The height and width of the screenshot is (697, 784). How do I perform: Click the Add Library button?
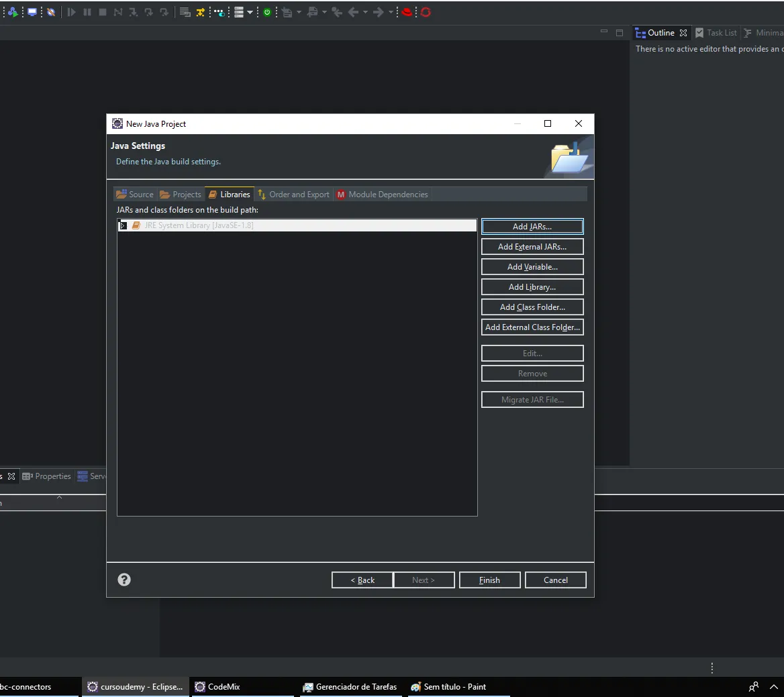tap(532, 287)
